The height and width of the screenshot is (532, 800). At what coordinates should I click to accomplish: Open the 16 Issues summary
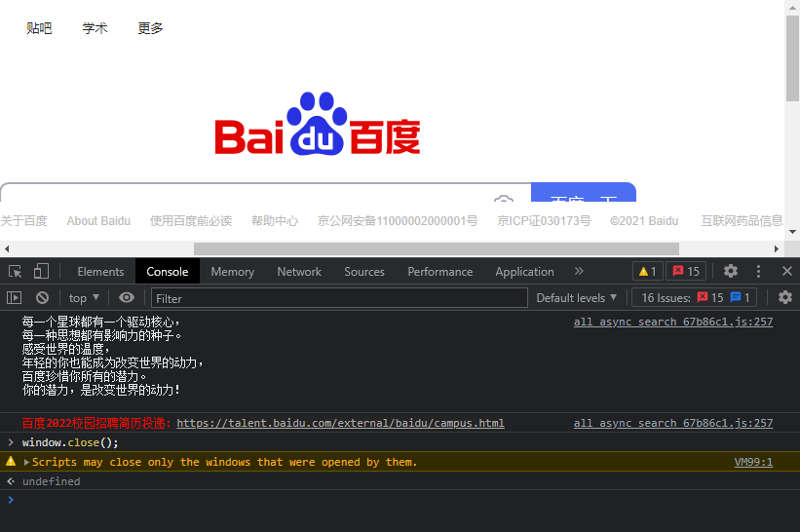[695, 297]
